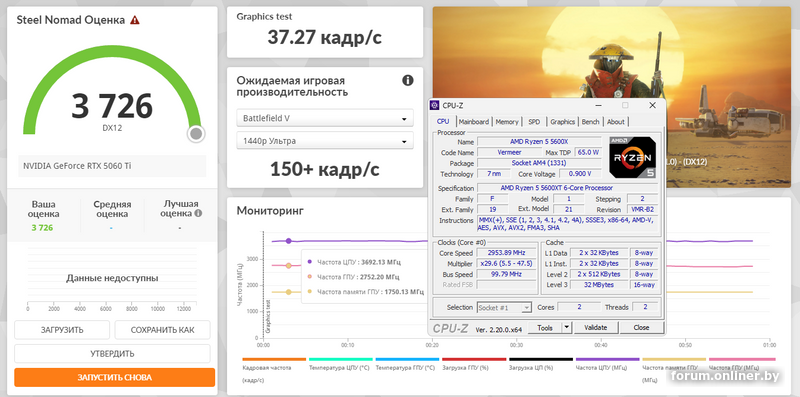
Task: Click the yellow GPU memory frequency marker on chart
Action: tap(289, 292)
